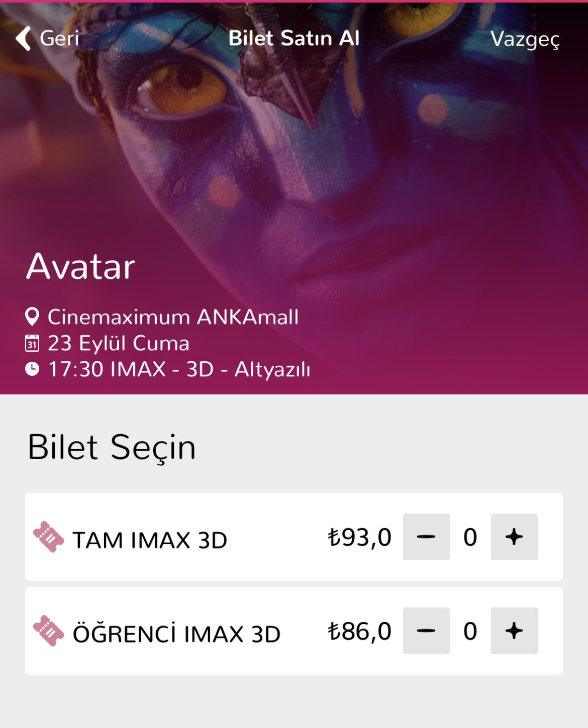
Task: Tap the Avatar poster image
Action: 294,151
